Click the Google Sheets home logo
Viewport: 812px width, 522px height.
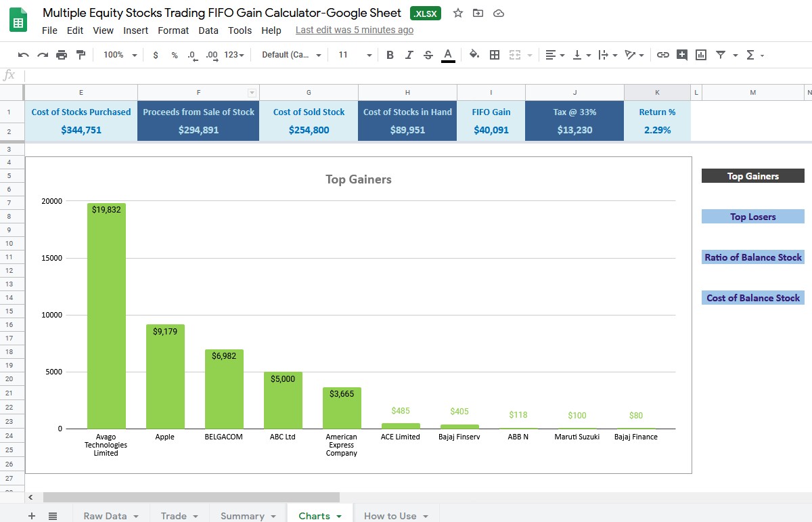tap(18, 21)
